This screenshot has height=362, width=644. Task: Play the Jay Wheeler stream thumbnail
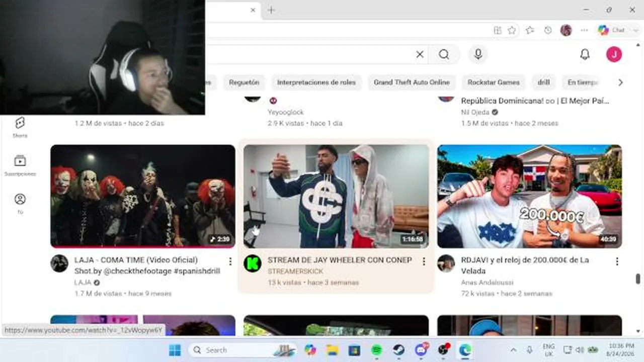tap(336, 196)
